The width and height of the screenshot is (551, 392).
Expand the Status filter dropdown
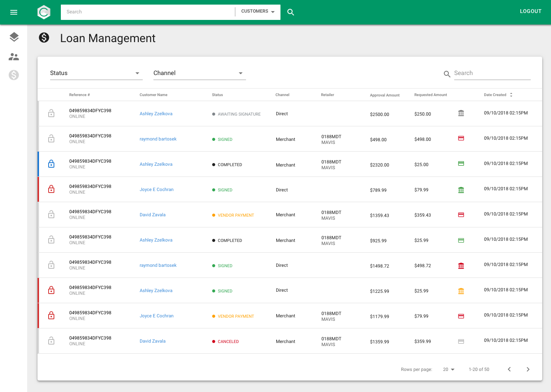[x=96, y=73]
